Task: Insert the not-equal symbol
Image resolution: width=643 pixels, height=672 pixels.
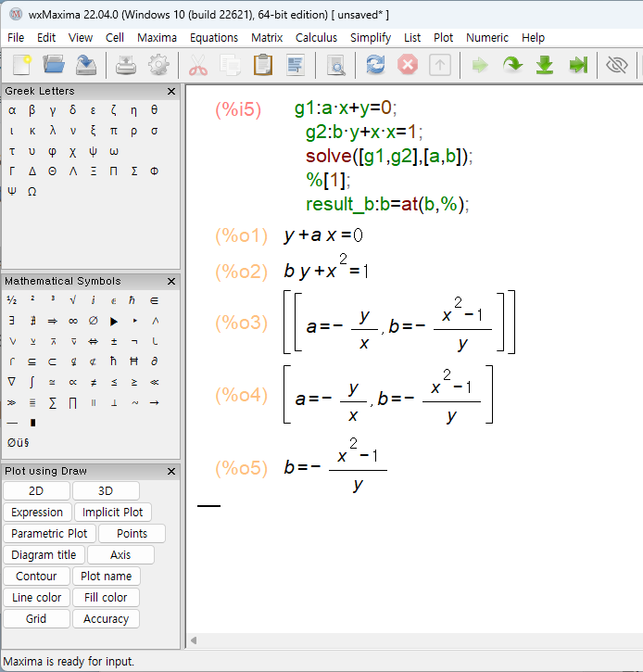Action: tap(94, 382)
